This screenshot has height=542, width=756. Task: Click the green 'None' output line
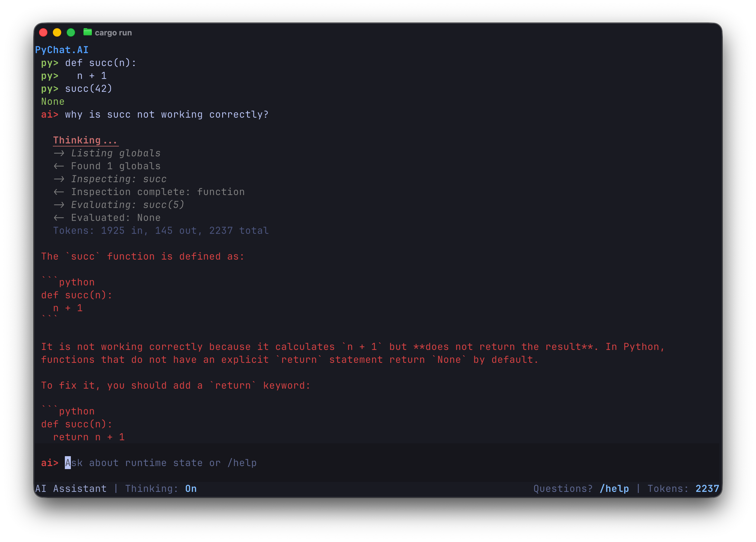(x=53, y=102)
